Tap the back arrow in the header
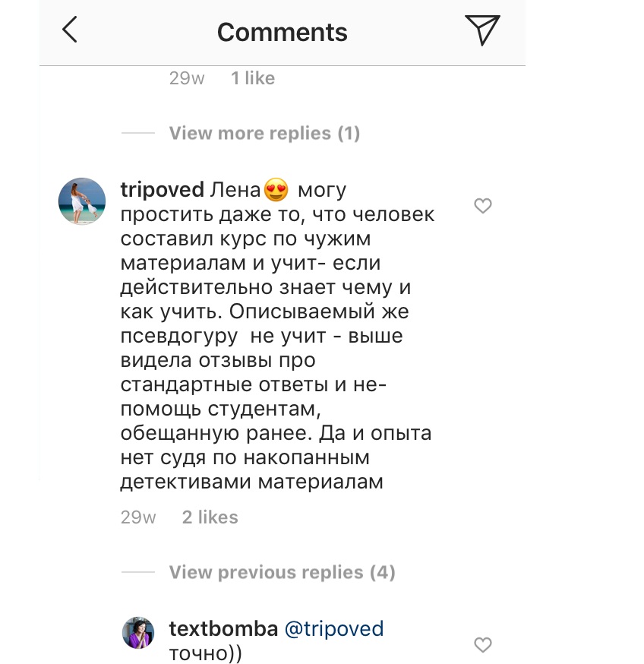This screenshot has height=664, width=644. [70, 31]
